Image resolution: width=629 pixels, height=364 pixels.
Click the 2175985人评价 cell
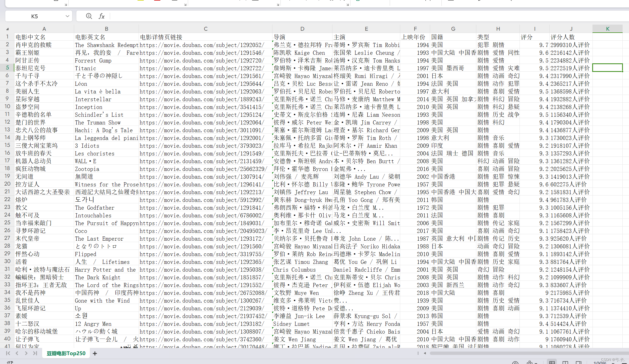point(571,293)
